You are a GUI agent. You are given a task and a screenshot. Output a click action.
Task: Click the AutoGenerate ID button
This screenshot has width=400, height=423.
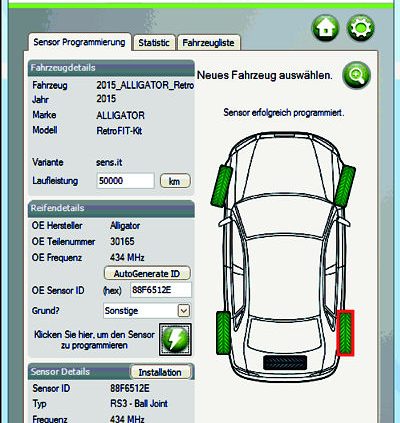pyautogui.click(x=147, y=274)
